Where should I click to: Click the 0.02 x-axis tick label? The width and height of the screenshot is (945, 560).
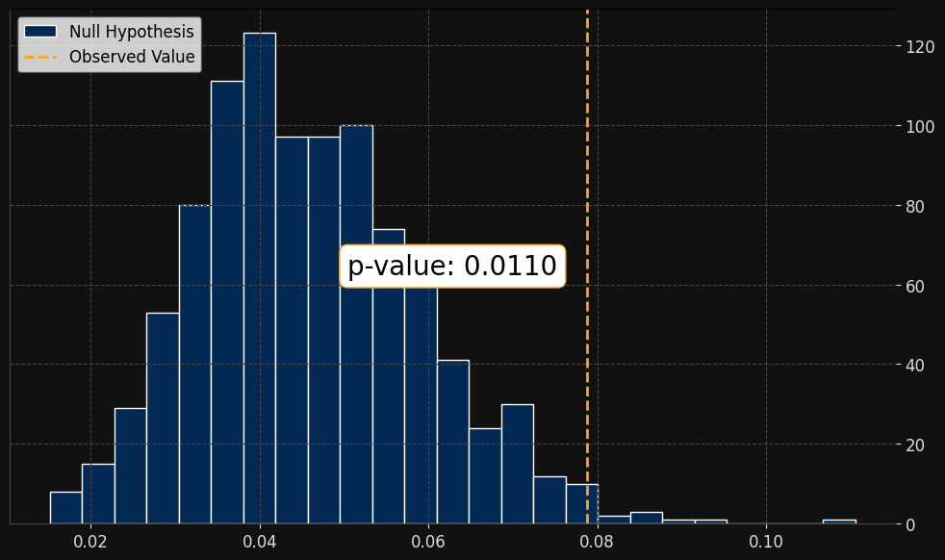[x=90, y=541]
